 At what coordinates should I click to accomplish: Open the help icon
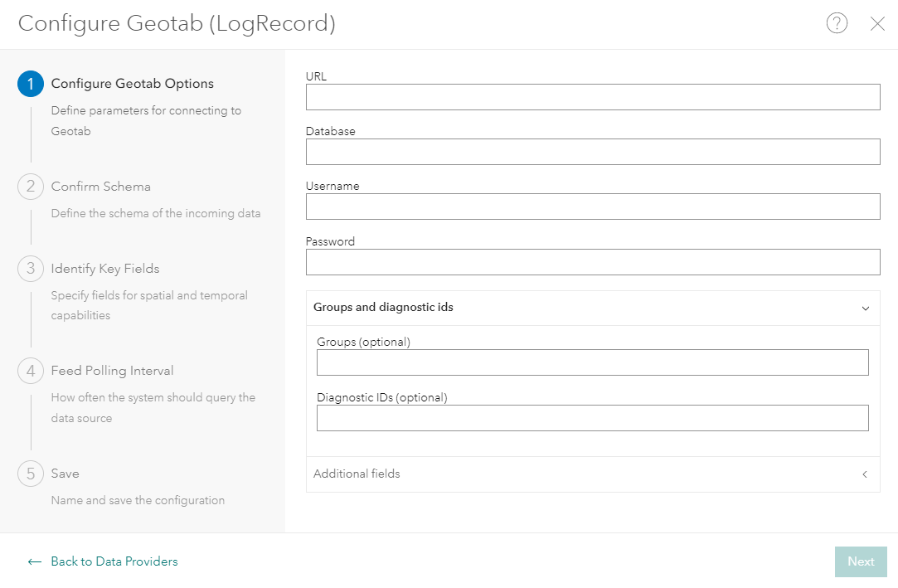(x=837, y=23)
